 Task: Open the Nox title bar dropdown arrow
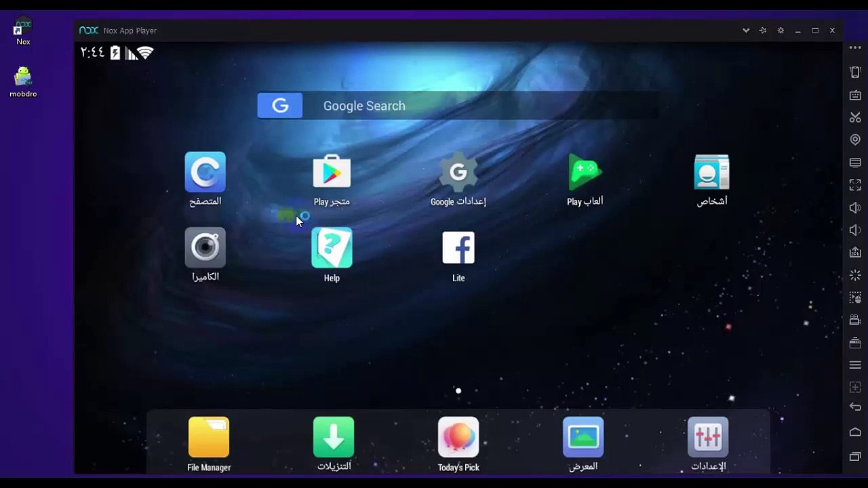[746, 30]
